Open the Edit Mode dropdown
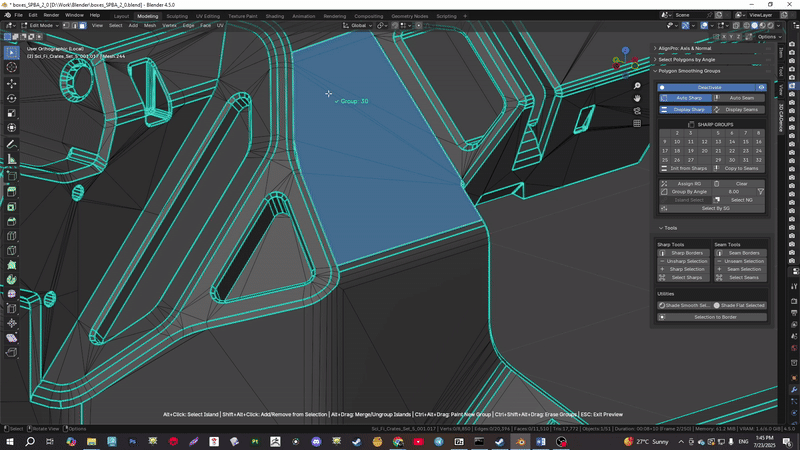 [40, 26]
